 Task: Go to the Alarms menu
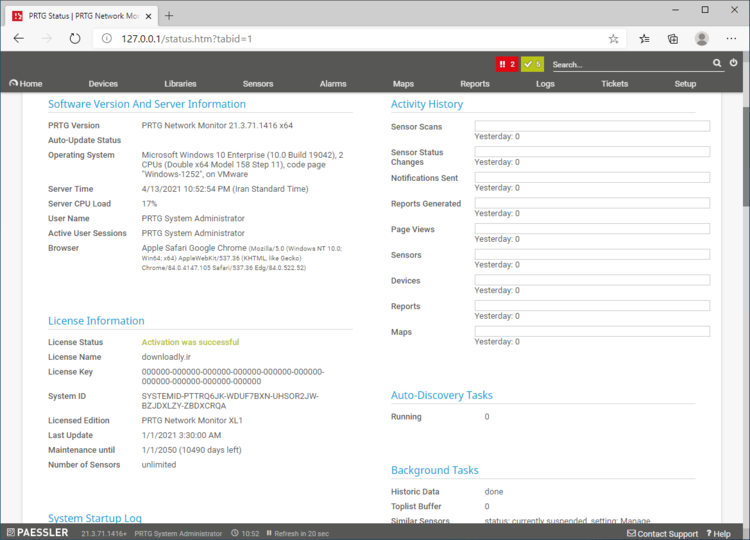coord(333,84)
